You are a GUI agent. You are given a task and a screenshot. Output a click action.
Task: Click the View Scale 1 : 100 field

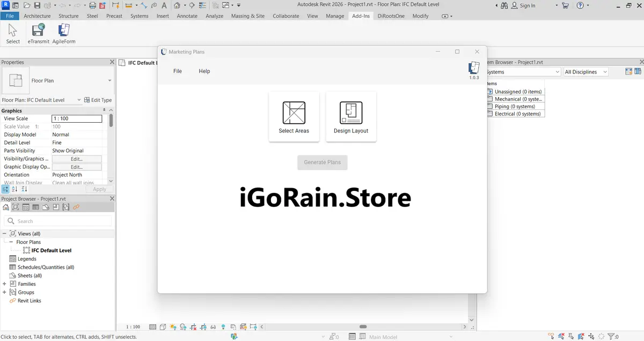pos(77,118)
